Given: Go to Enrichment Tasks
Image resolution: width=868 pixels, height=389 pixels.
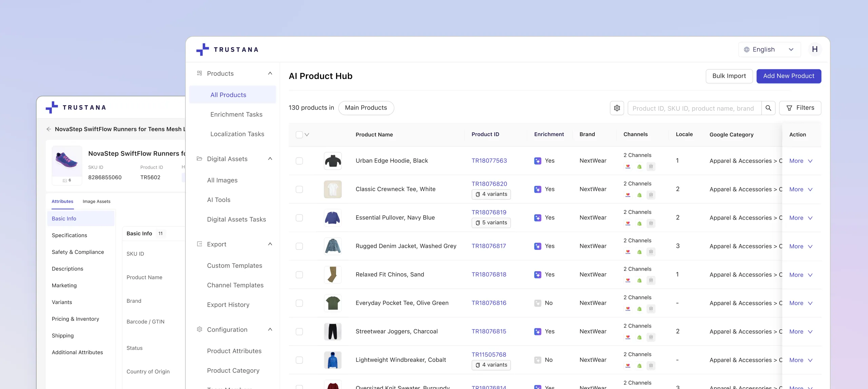Looking at the screenshot, I should pos(236,114).
